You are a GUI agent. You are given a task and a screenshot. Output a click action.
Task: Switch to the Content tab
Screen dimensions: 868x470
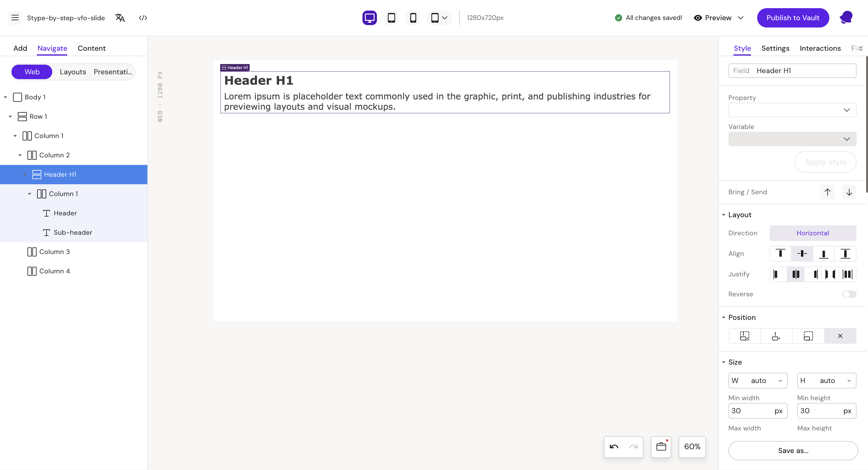point(92,48)
